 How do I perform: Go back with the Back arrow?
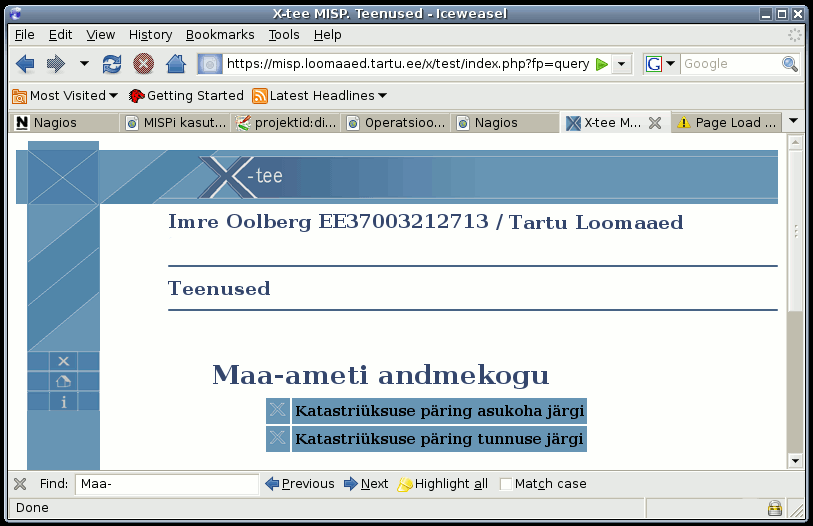click(25, 64)
